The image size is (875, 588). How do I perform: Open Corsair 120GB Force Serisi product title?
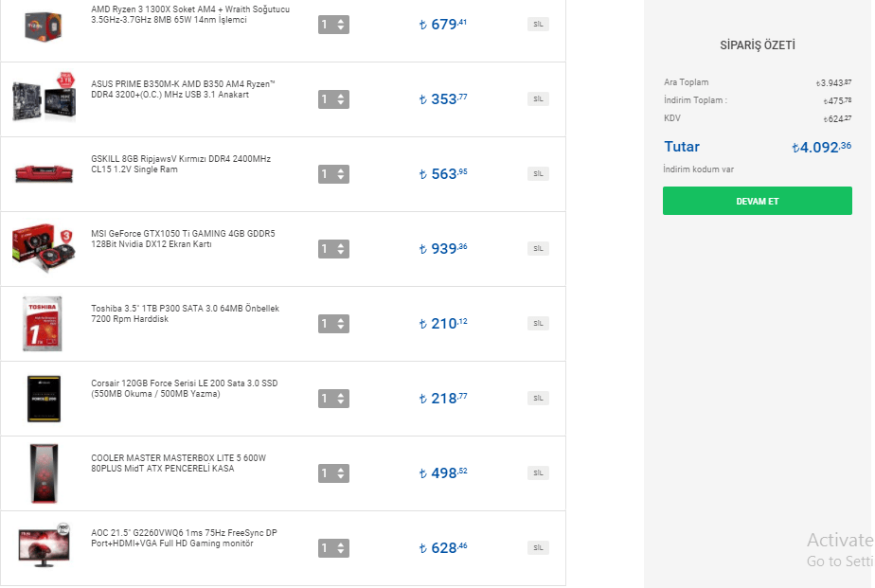[184, 388]
